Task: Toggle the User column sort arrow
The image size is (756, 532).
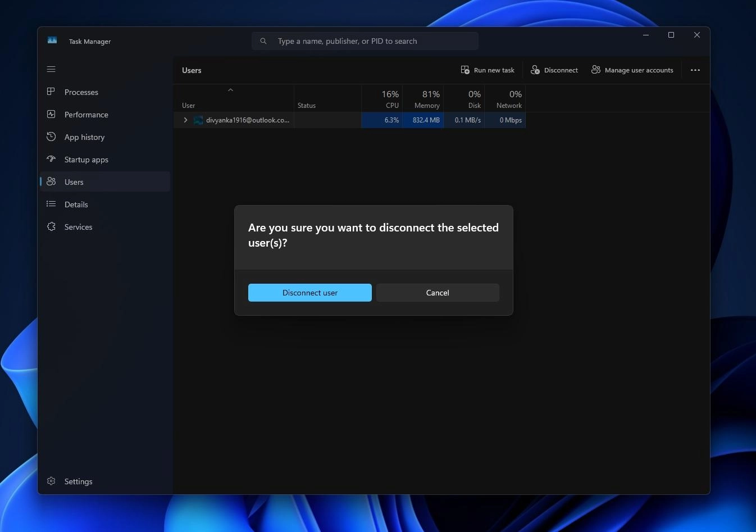Action: click(230, 90)
